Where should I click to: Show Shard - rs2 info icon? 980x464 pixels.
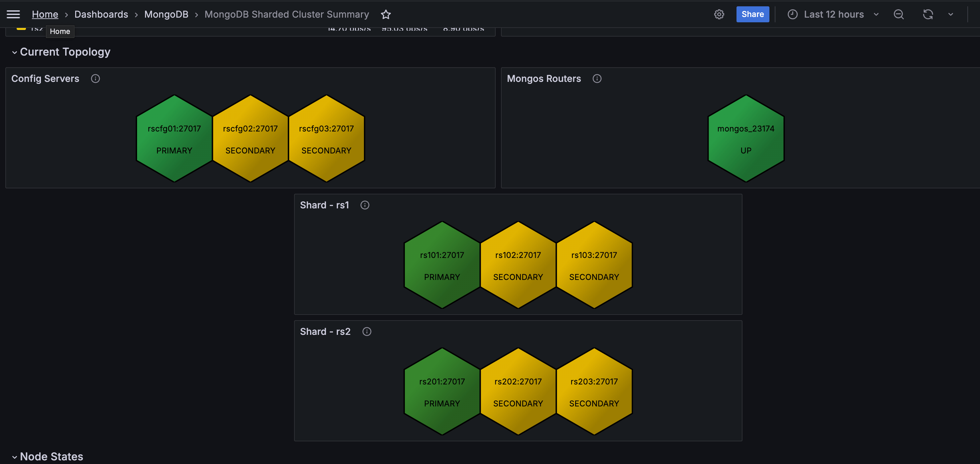pos(366,332)
